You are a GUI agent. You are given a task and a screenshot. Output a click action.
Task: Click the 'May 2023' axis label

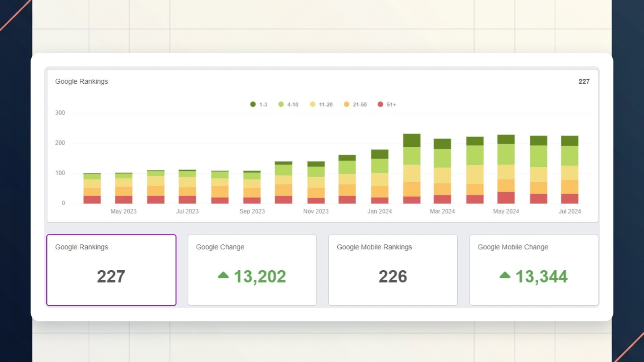coord(124,211)
